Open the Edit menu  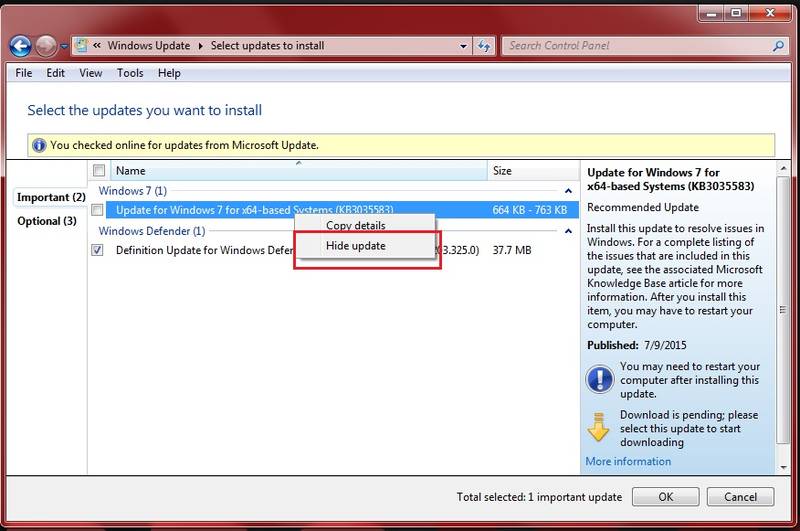55,73
